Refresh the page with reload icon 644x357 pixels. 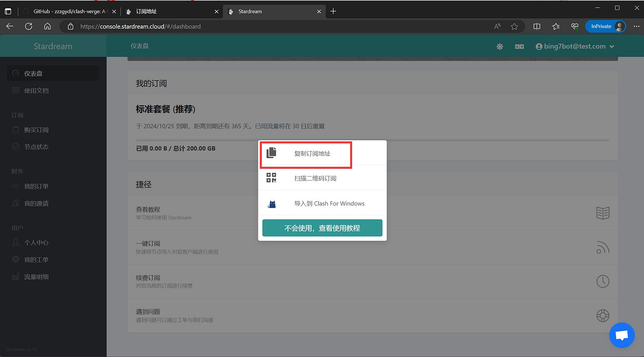(x=29, y=27)
